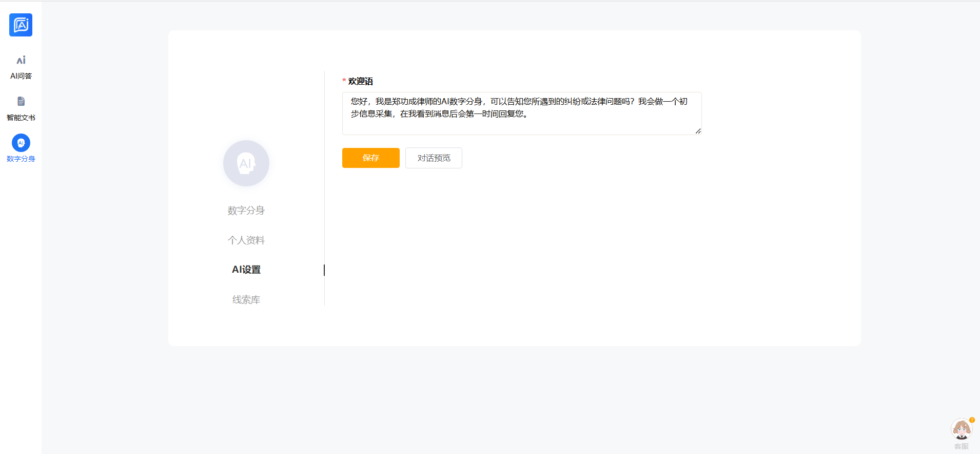The width and height of the screenshot is (980, 454).
Task: Click the blue app logo in the sidebar
Action: click(21, 25)
